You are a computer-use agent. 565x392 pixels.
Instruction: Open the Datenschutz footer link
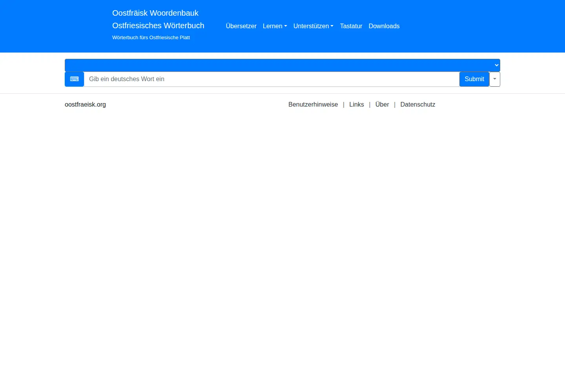pyautogui.click(x=418, y=105)
